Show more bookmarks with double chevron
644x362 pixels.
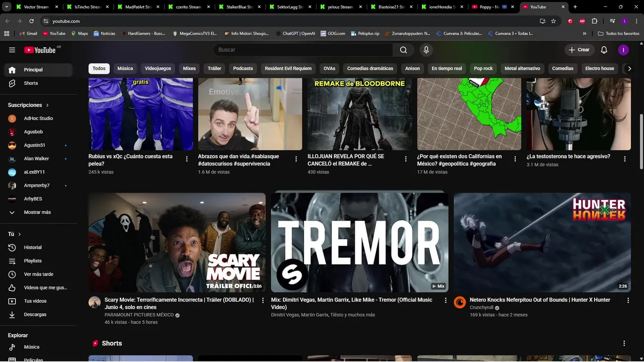point(585,33)
